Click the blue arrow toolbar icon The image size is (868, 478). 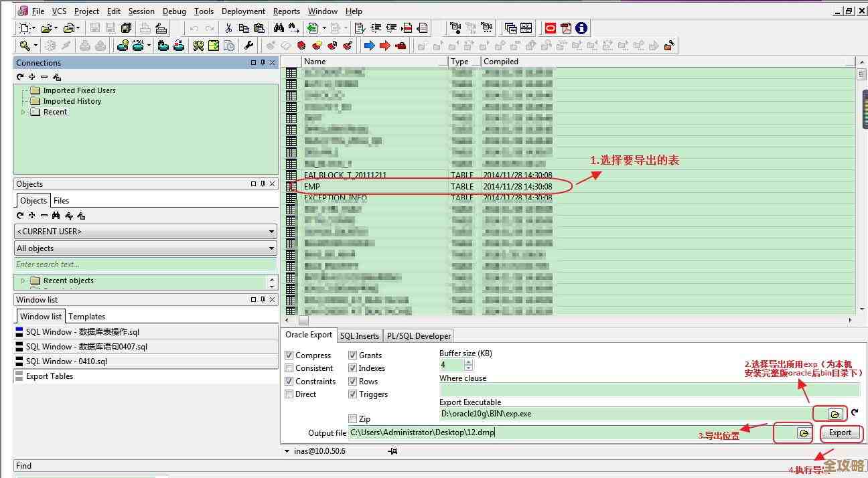369,46
